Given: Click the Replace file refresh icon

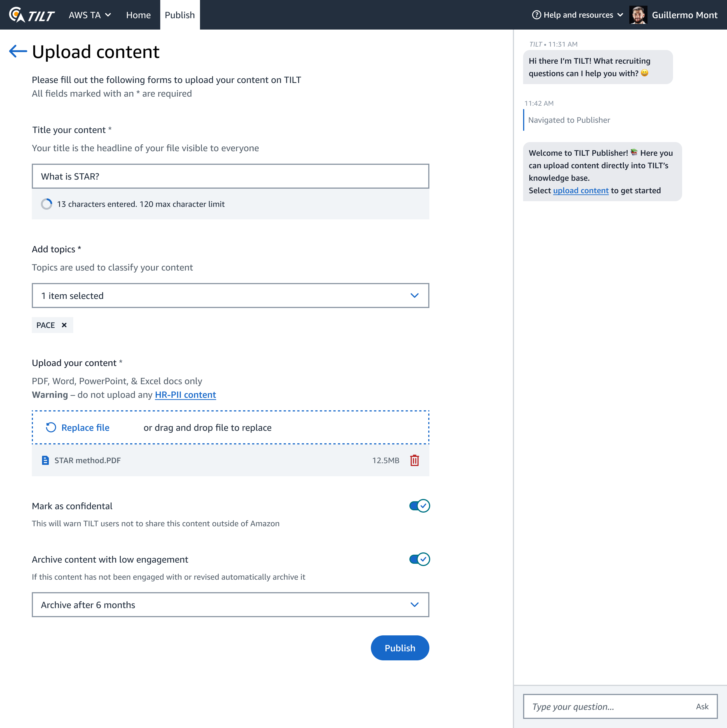Looking at the screenshot, I should [x=51, y=427].
